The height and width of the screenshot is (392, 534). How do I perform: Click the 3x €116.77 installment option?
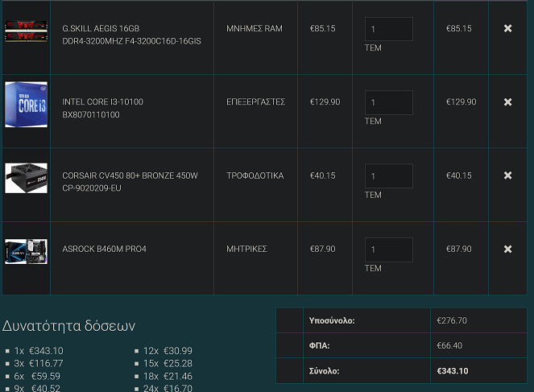(x=39, y=363)
